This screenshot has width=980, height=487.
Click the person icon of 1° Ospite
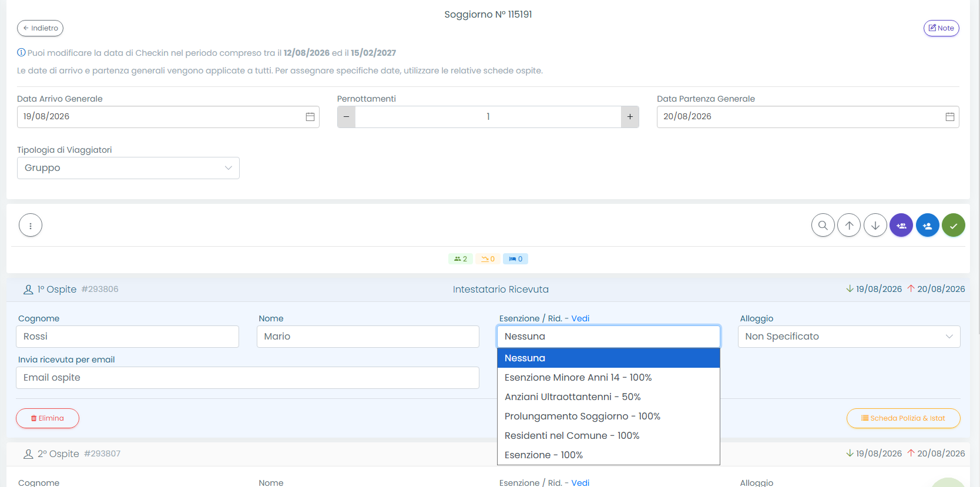point(28,290)
